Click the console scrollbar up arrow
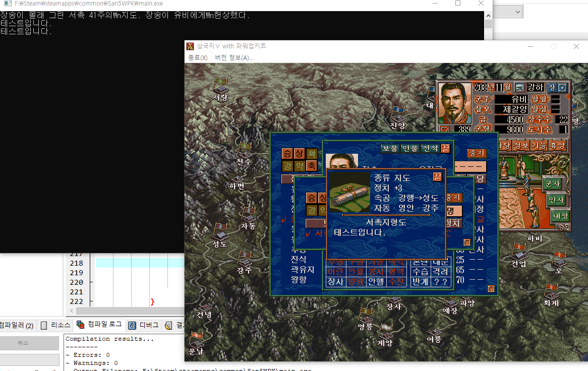 tap(488, 15)
